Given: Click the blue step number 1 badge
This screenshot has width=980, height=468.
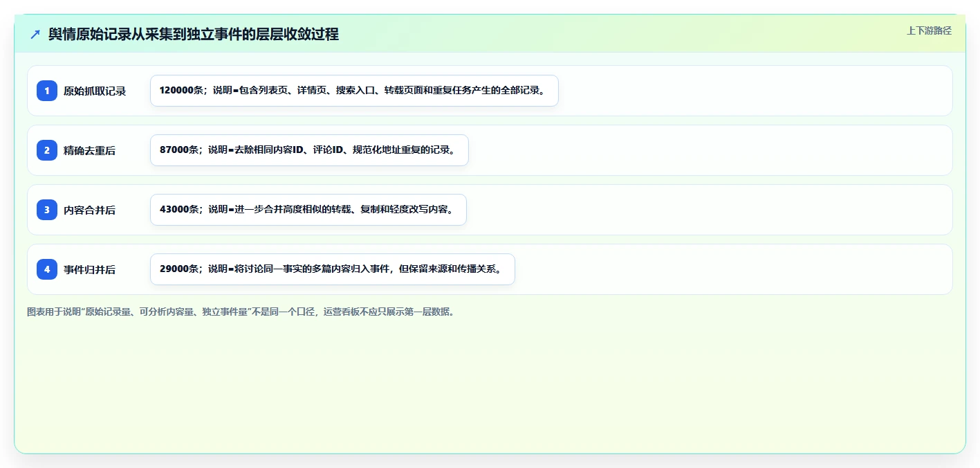Looking at the screenshot, I should point(47,91).
